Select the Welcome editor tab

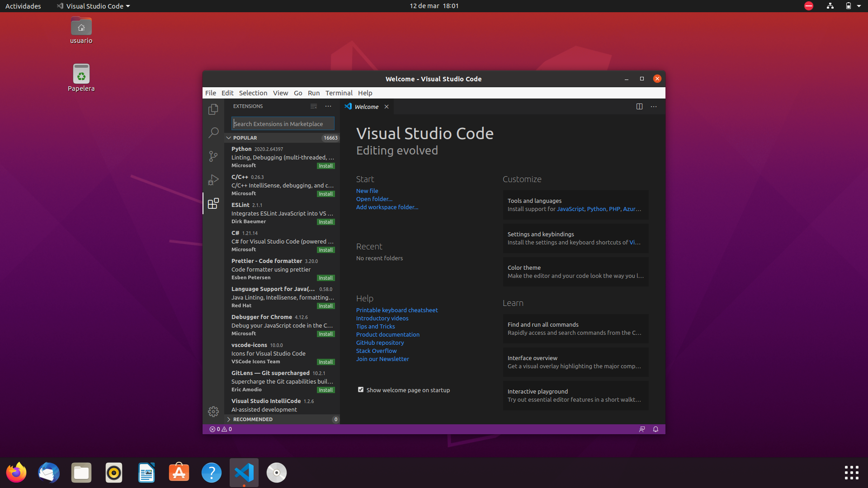pyautogui.click(x=367, y=107)
